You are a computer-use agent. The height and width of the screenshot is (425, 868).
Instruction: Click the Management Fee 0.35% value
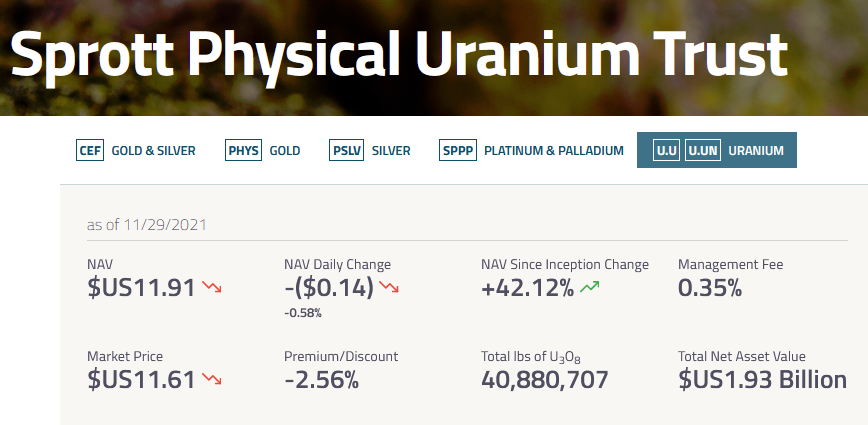pyautogui.click(x=710, y=289)
